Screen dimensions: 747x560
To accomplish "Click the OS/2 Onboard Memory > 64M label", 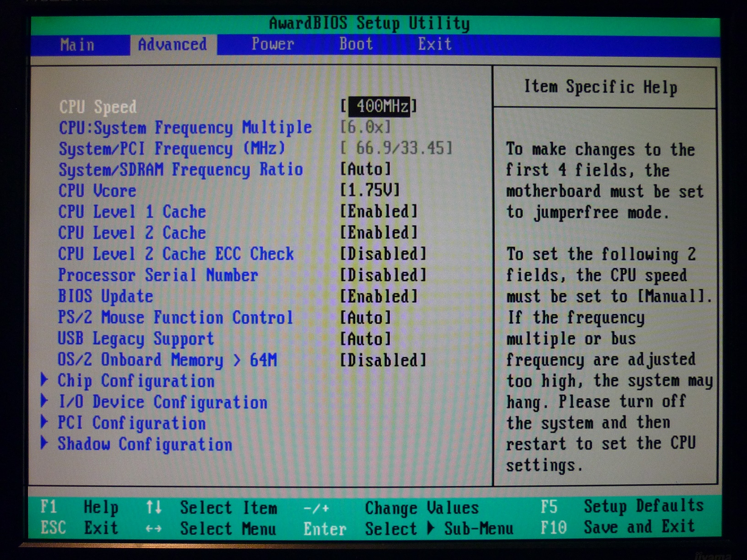I will (x=167, y=360).
